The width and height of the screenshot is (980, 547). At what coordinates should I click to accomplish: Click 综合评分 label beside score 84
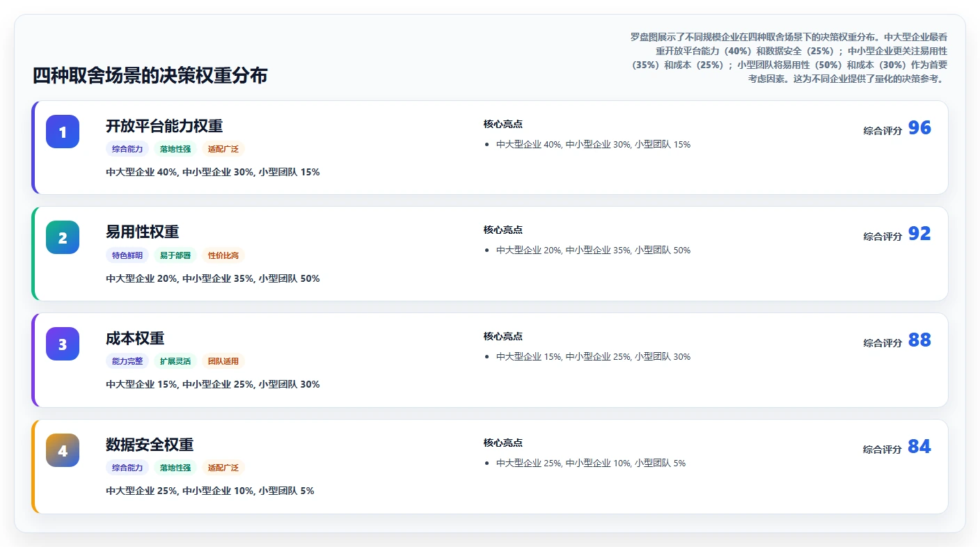coord(883,450)
